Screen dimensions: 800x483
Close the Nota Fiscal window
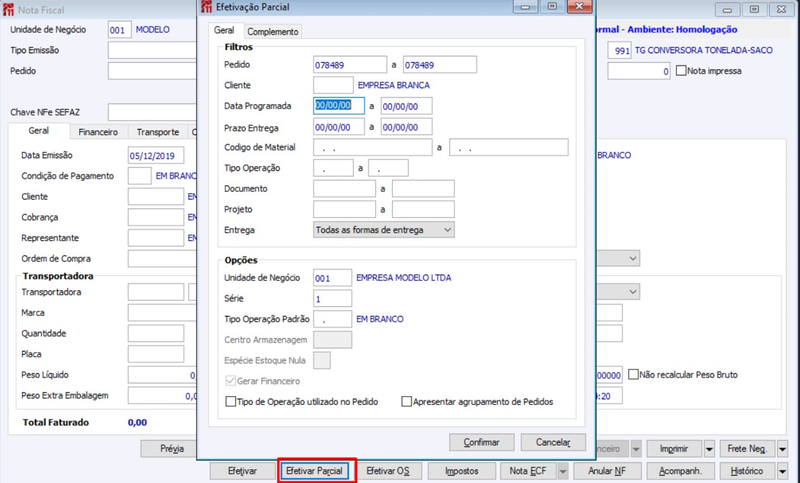click(x=781, y=9)
